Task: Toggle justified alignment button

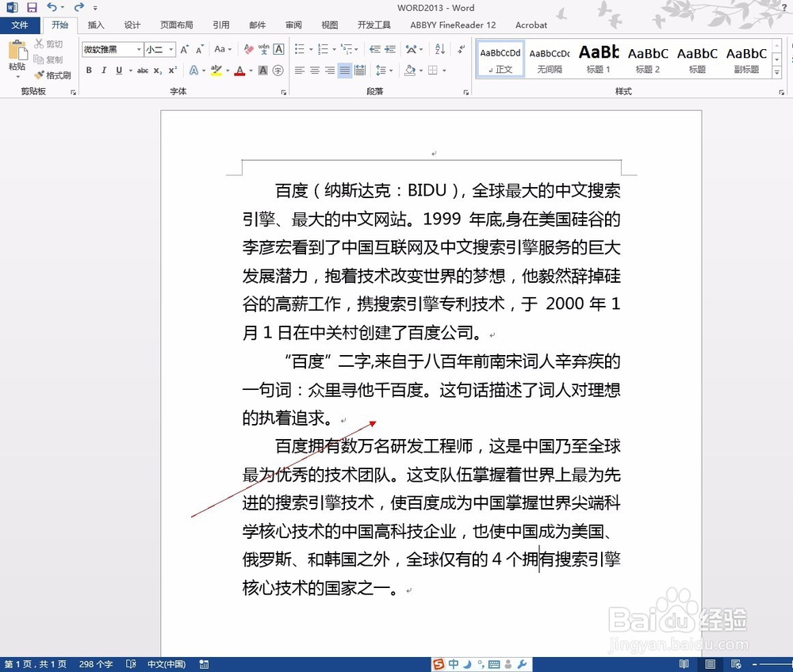Action: pos(345,71)
